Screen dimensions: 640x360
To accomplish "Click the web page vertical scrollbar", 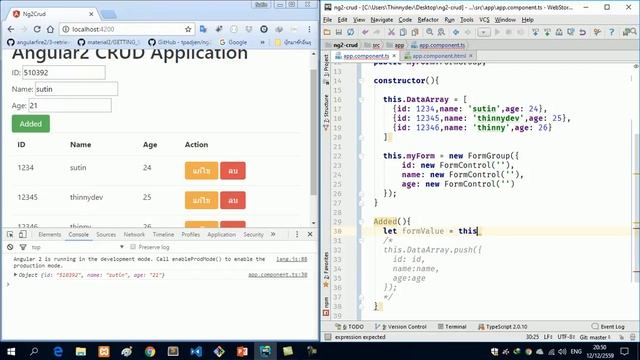I will tap(313, 133).
